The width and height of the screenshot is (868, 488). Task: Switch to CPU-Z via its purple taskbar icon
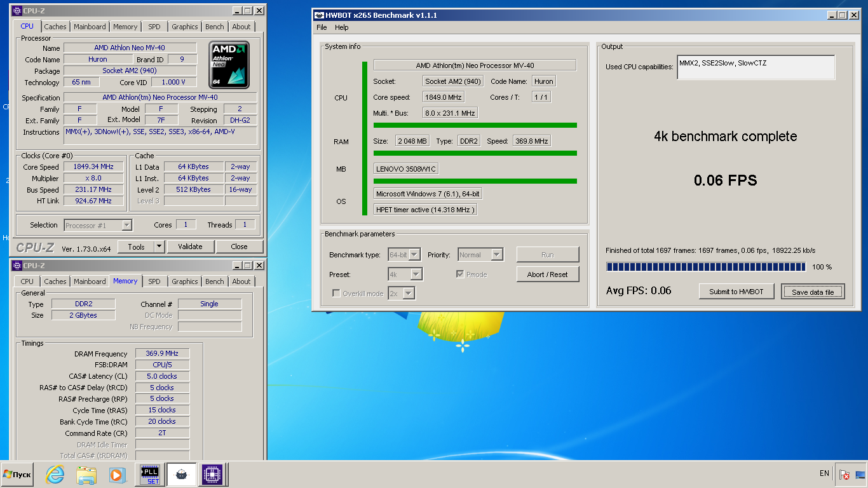coord(212,474)
